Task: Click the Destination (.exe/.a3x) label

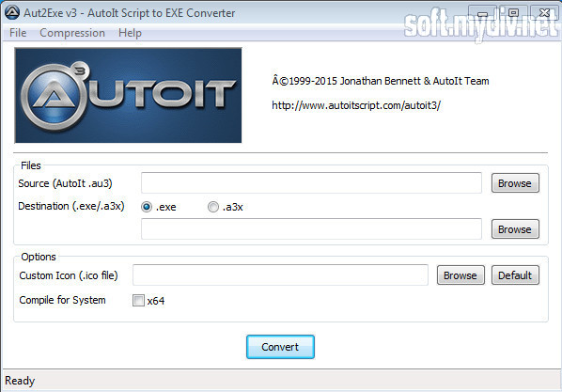Action: (x=71, y=206)
